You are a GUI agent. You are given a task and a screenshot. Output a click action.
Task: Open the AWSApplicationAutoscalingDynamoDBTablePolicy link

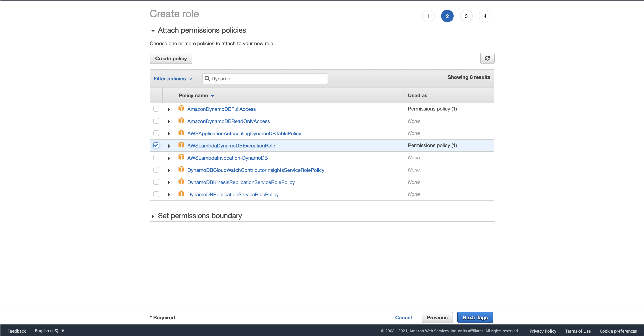point(244,133)
